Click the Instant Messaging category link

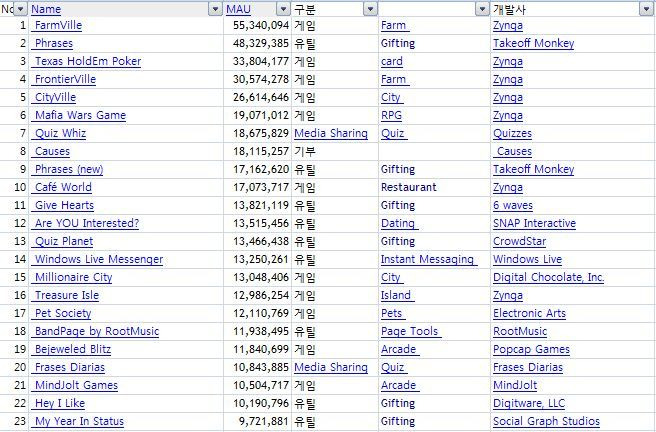click(427, 259)
